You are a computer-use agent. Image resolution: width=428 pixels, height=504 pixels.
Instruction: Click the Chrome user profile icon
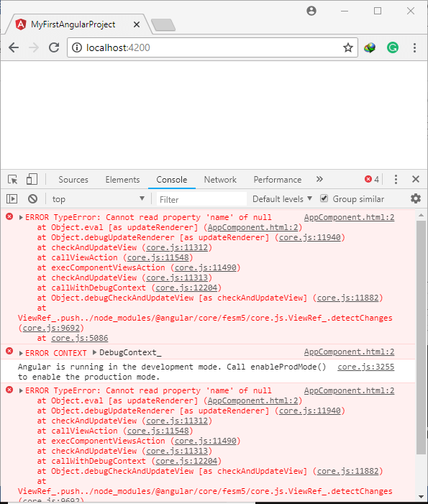311,11
